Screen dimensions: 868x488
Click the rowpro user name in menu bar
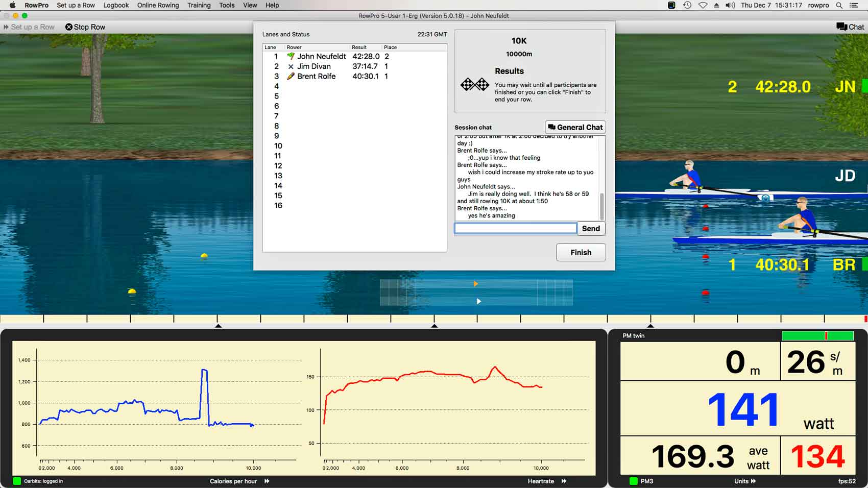coord(818,5)
